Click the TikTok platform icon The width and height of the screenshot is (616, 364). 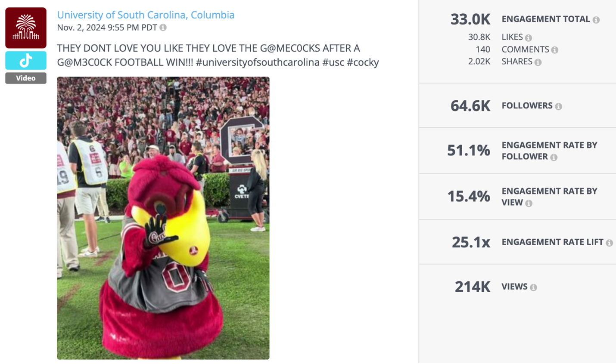click(25, 60)
